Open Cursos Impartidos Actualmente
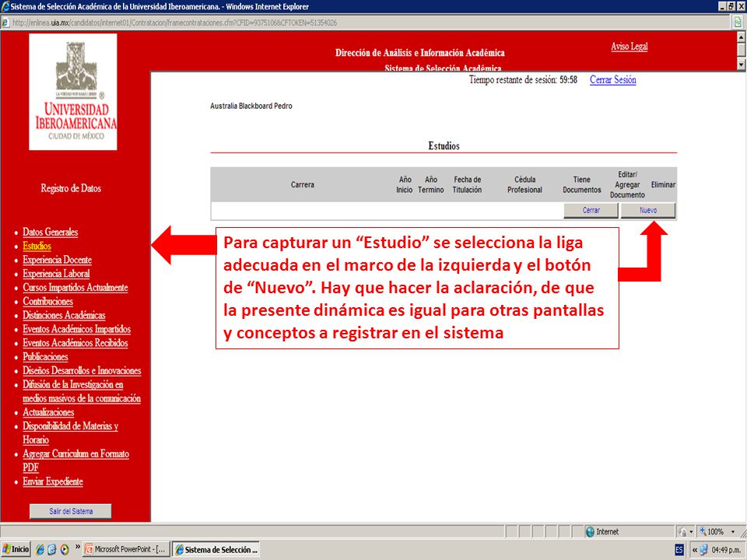Viewport: 747px width, 560px height. pos(75,287)
